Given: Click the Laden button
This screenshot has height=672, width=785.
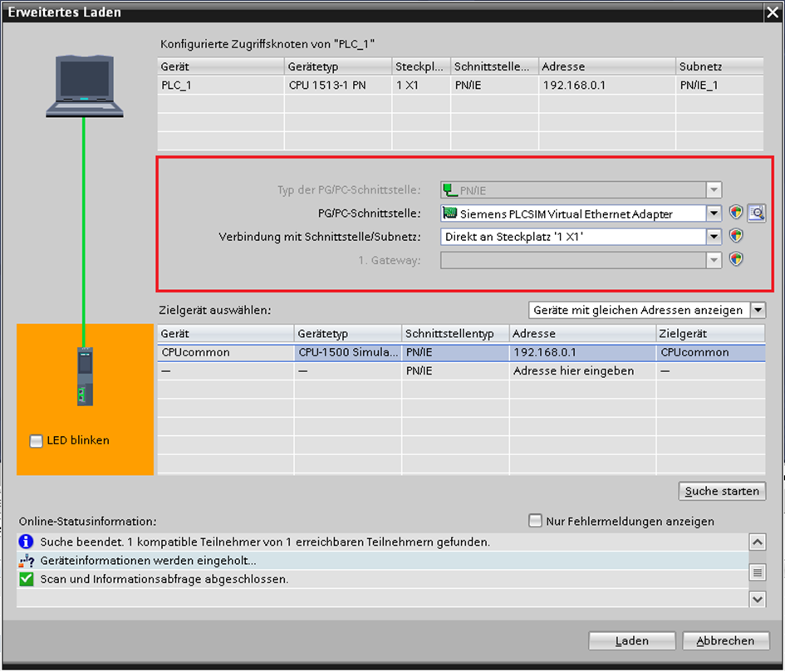Looking at the screenshot, I should point(631,640).
